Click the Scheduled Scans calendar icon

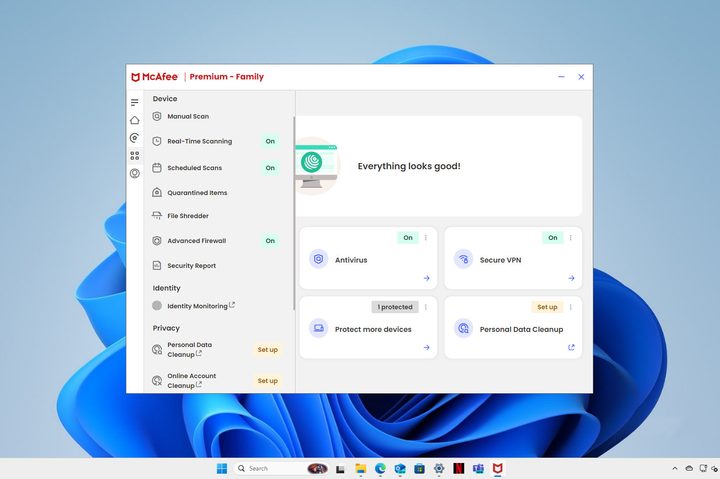(x=157, y=168)
